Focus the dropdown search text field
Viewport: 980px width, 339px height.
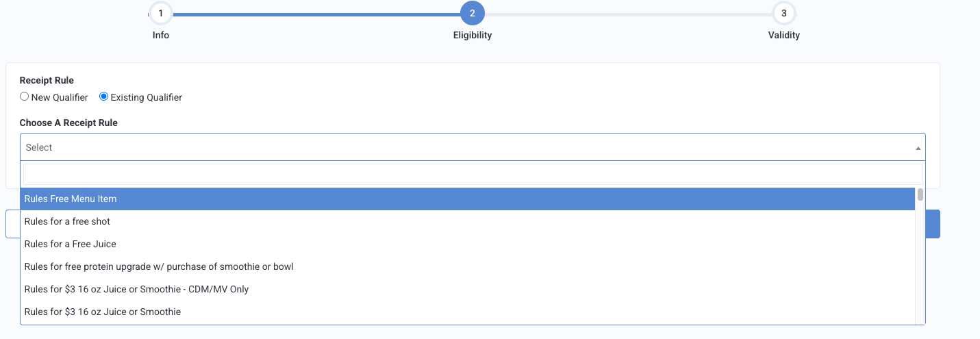473,174
